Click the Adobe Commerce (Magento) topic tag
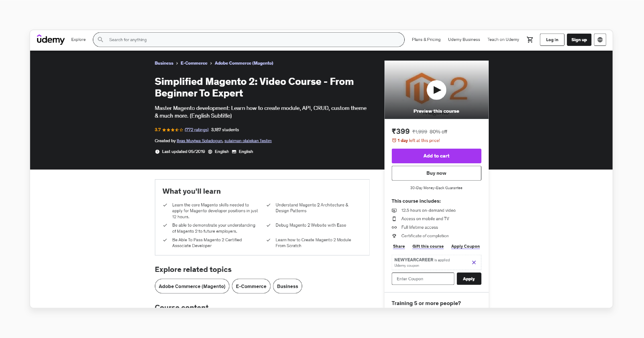The width and height of the screenshot is (644, 338). [x=192, y=286]
